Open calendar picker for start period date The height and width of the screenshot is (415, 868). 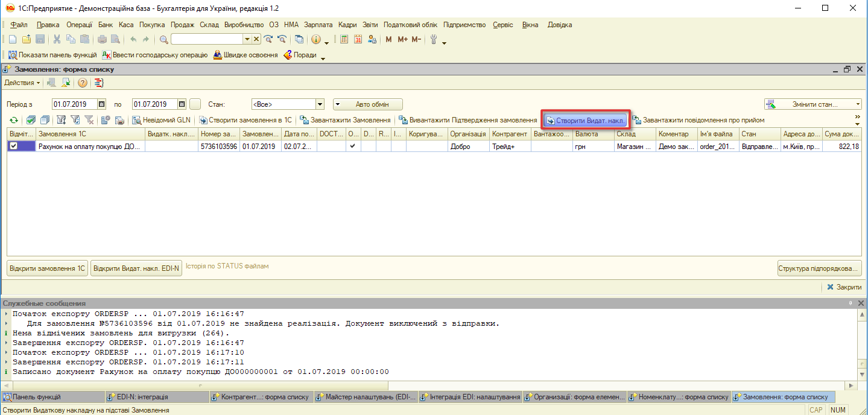tap(101, 104)
